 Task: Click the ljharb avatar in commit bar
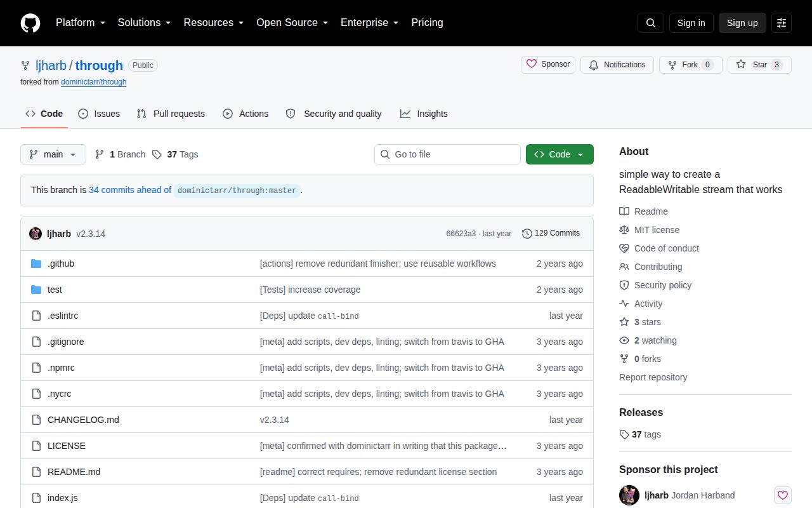(x=36, y=234)
